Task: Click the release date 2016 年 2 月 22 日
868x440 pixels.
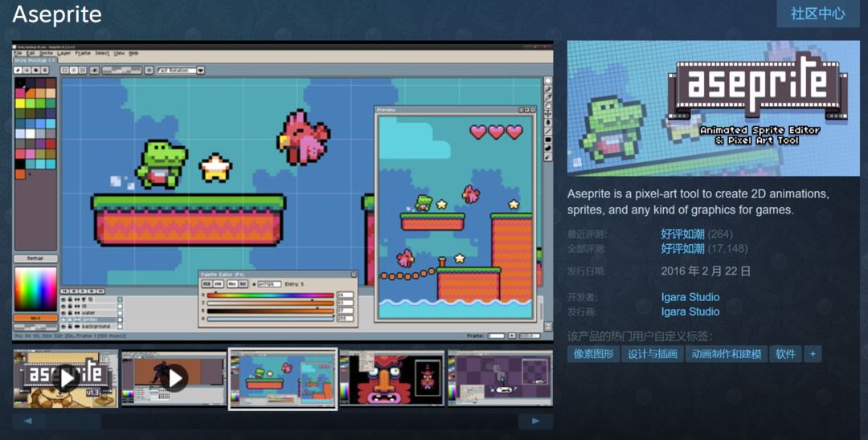Action: (x=706, y=271)
